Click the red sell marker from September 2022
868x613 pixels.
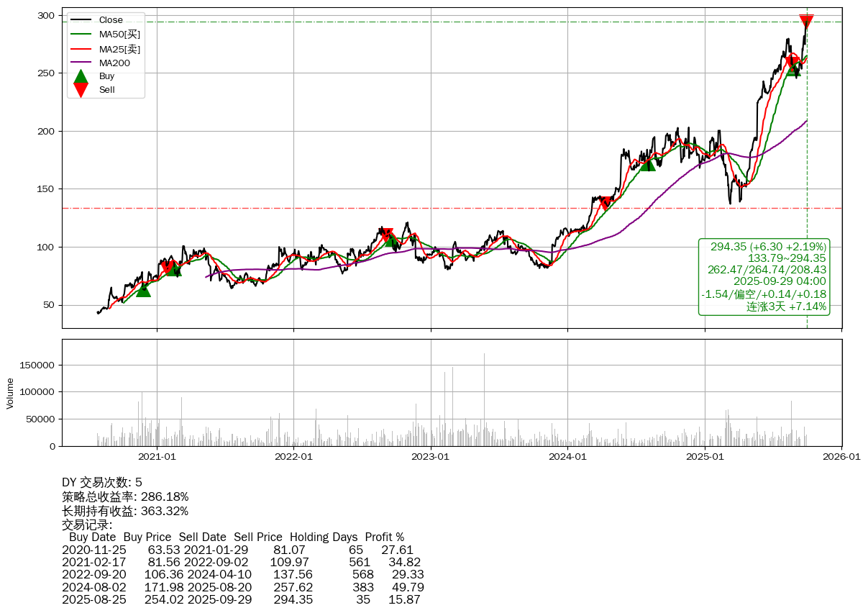[388, 235]
